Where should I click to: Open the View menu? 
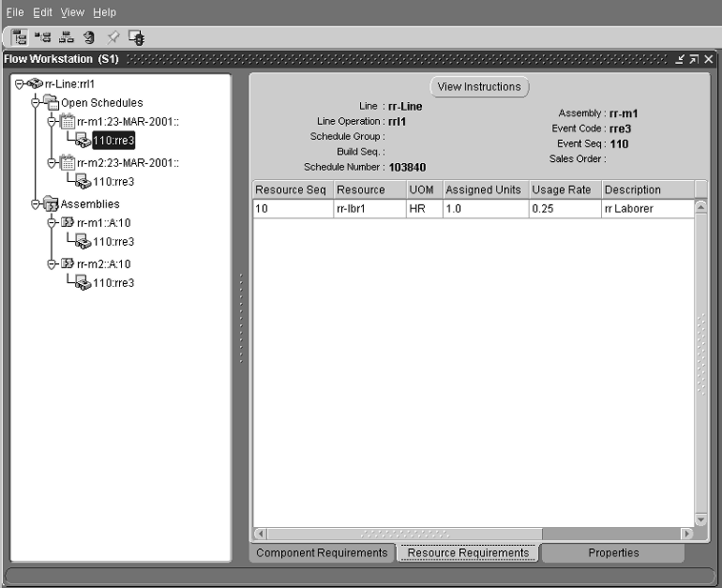(72, 12)
